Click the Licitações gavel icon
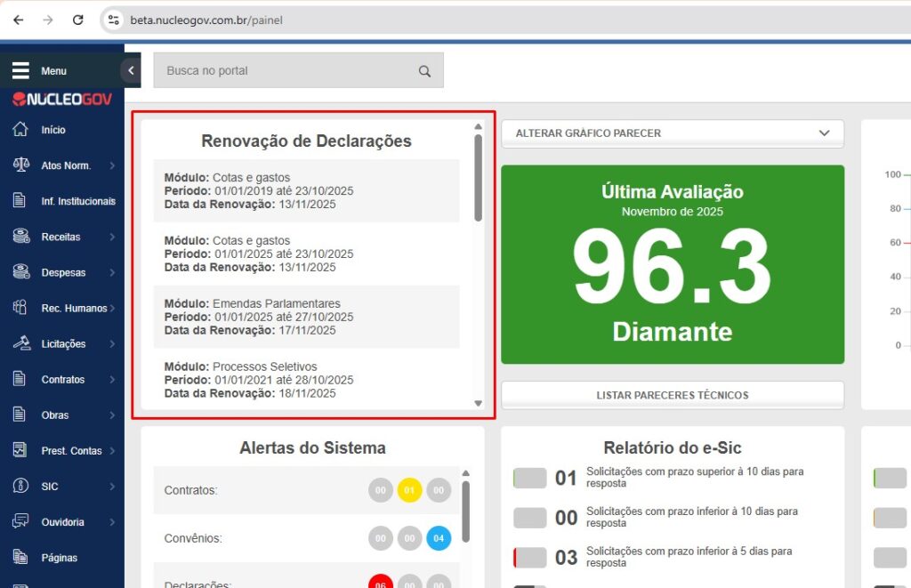911x588 pixels. [x=20, y=343]
